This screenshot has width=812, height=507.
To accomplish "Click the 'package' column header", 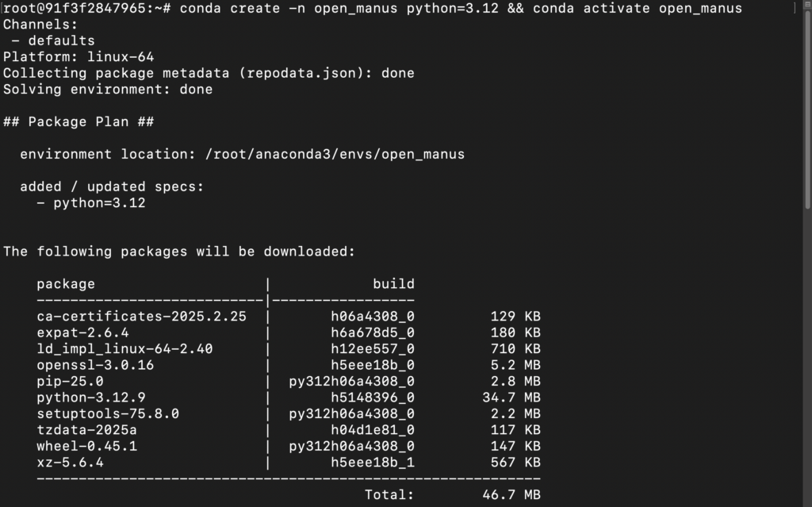I will click(x=66, y=284).
